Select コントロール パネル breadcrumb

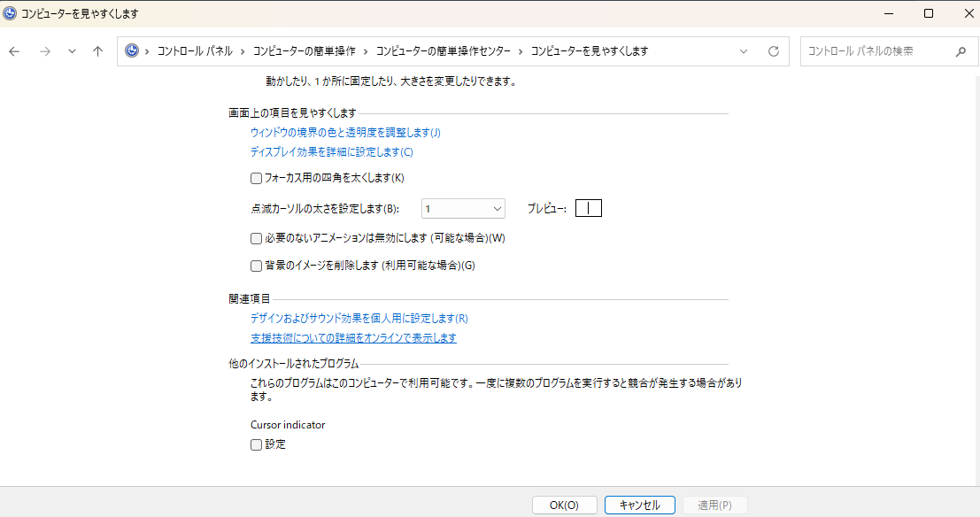click(x=195, y=51)
